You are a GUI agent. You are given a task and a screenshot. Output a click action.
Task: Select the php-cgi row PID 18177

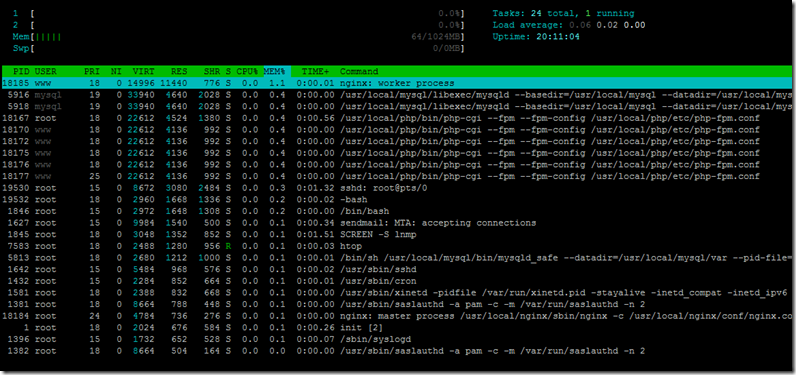tap(397, 177)
